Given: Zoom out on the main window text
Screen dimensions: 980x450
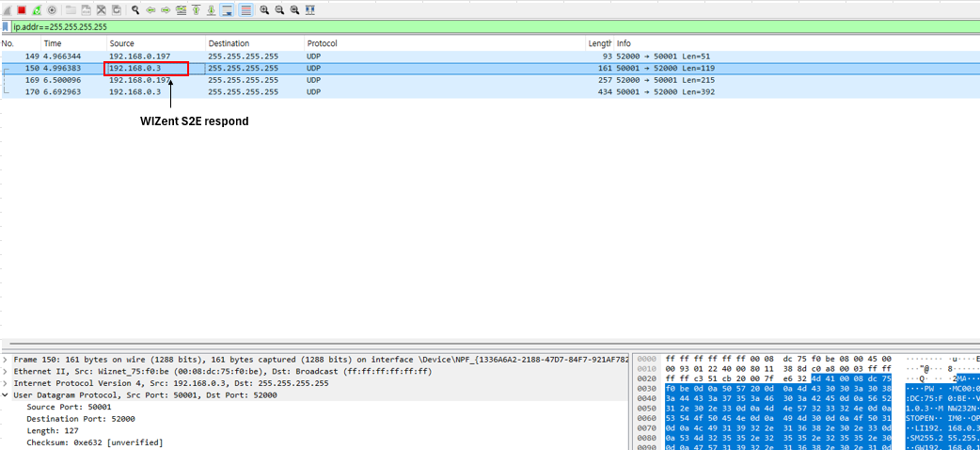Looking at the screenshot, I should point(279,10).
